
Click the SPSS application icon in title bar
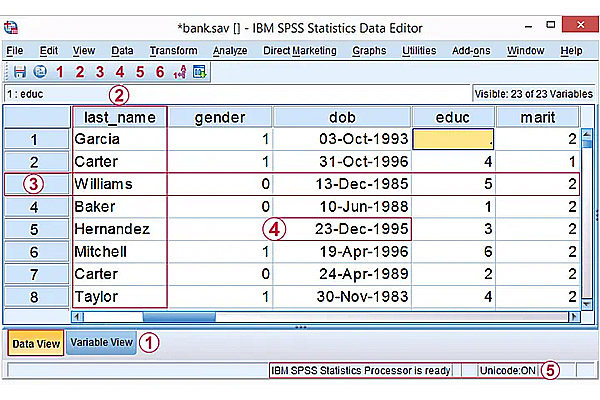point(11,28)
